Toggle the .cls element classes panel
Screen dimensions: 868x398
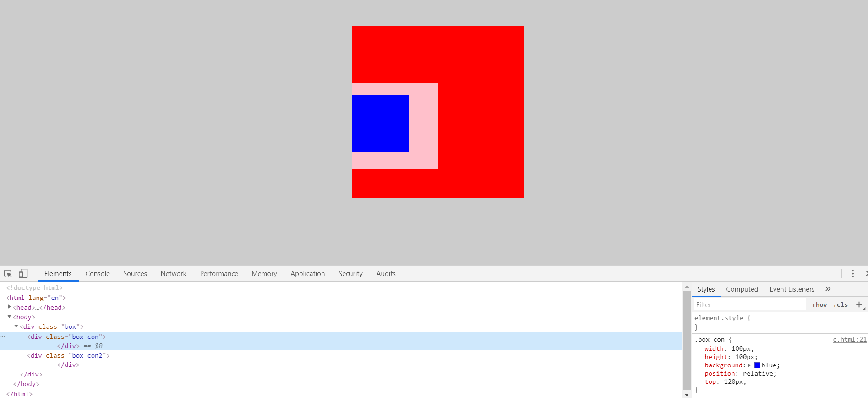(841, 305)
